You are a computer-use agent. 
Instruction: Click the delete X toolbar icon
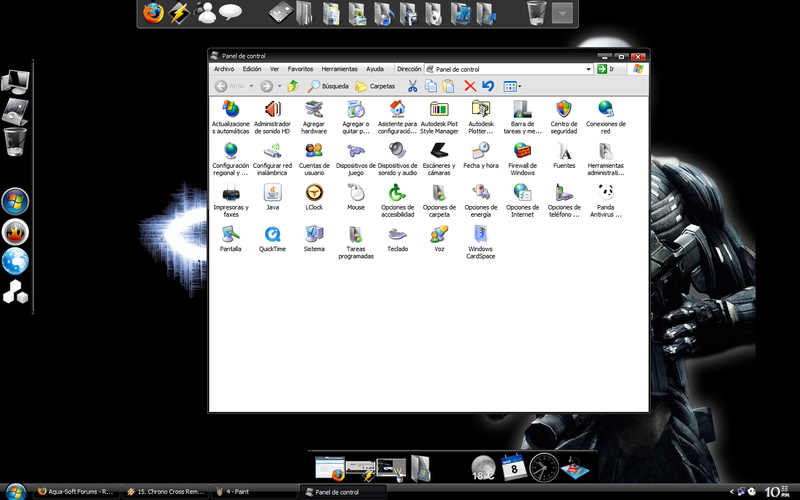click(x=470, y=86)
